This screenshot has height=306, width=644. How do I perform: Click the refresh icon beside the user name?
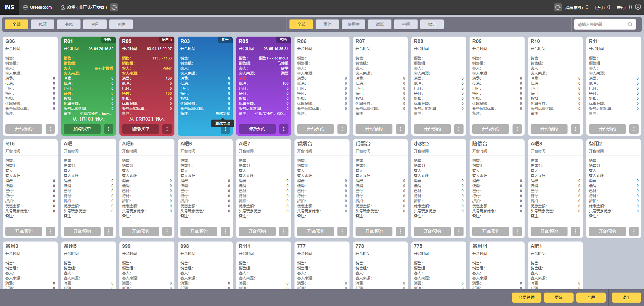click(114, 7)
